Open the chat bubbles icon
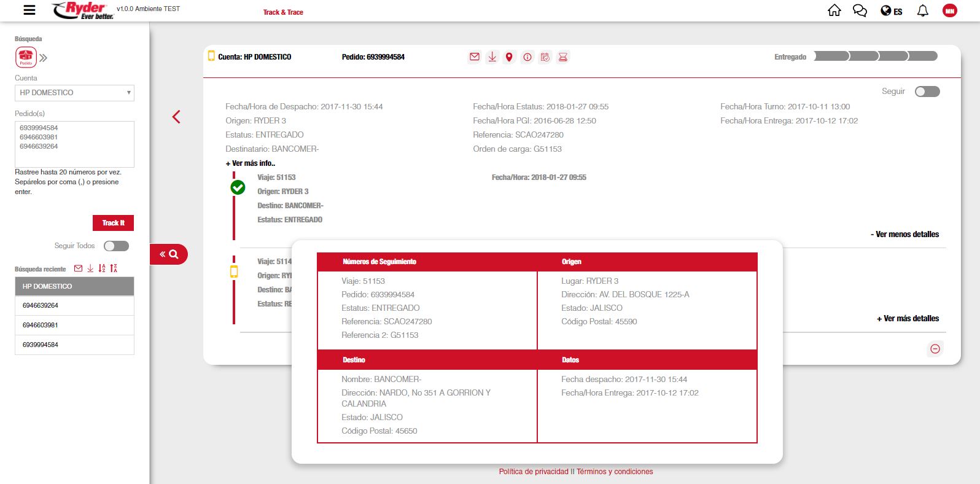The height and width of the screenshot is (484, 980). click(x=860, y=11)
